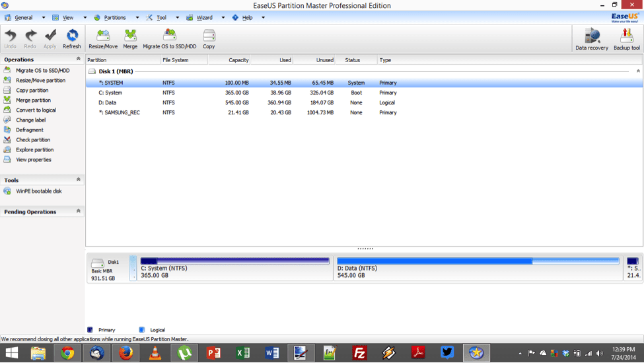Viewport: 644px width, 363px height.
Task: Run Check partition from the Operations list
Action: (33, 140)
